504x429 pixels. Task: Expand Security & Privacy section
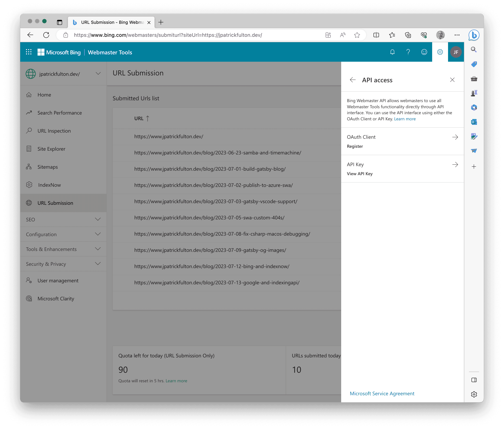point(63,264)
